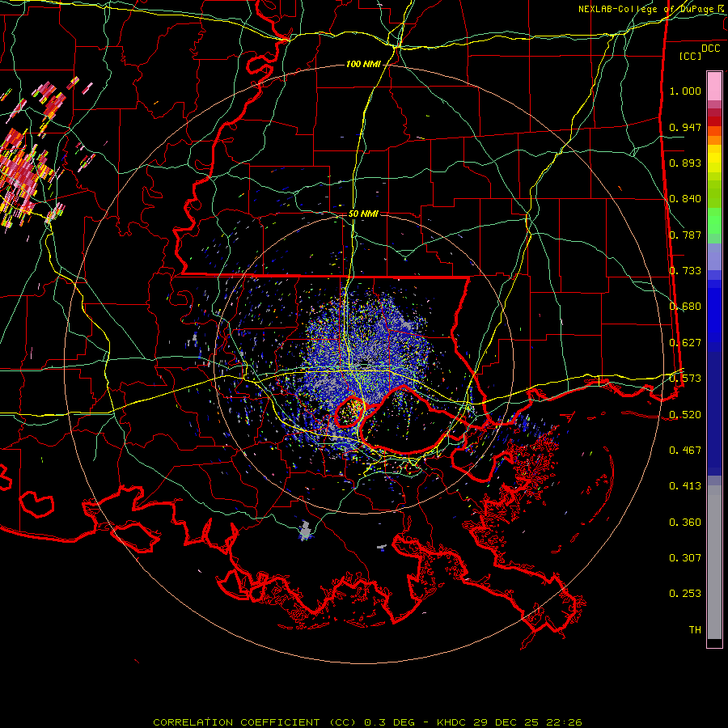The height and width of the screenshot is (728, 728).
Task: Click the gray segment of the color bar
Action: click(714, 562)
